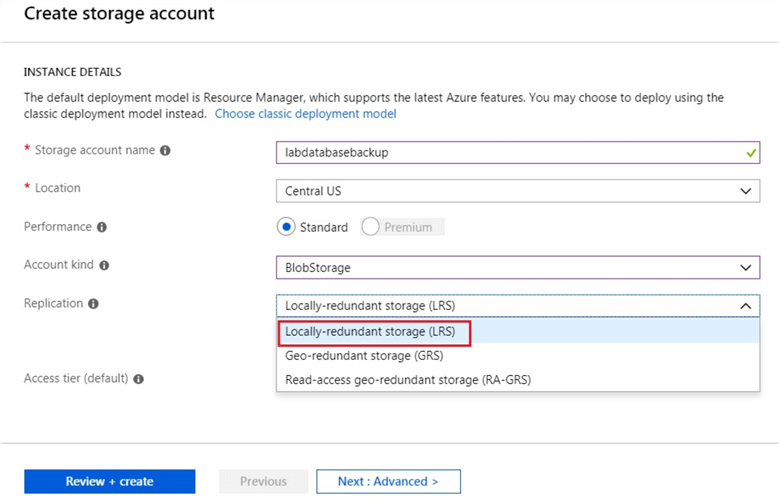Choose Geo-redundant storage (GRS) option
Image resolution: width=779 pixels, height=502 pixels.
[x=364, y=355]
